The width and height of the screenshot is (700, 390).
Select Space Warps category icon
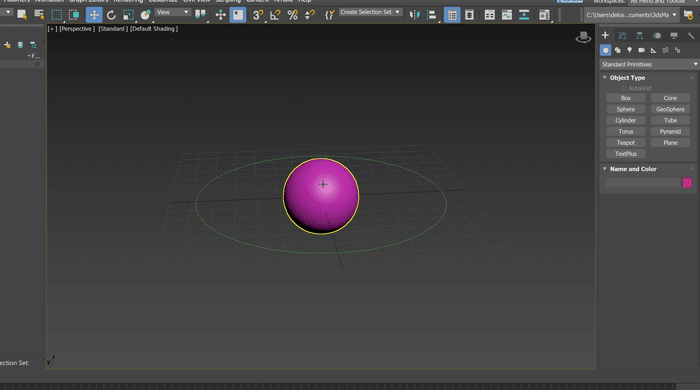[666, 50]
